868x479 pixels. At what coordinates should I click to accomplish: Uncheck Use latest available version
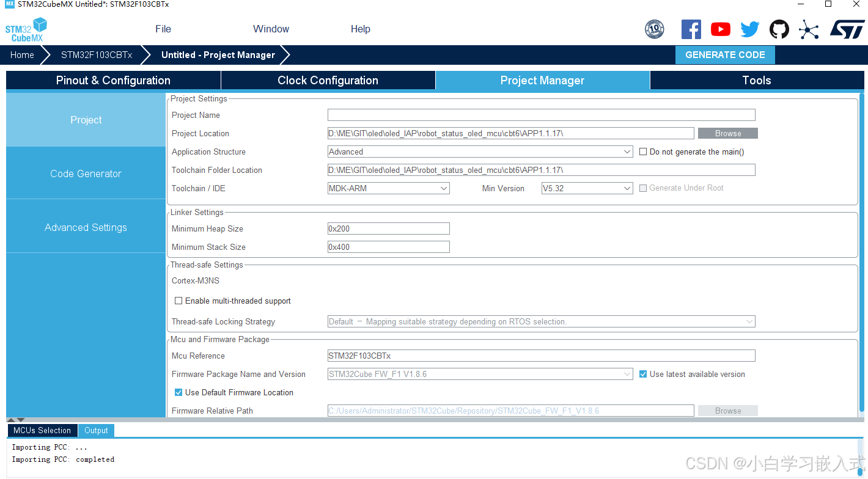tap(643, 374)
